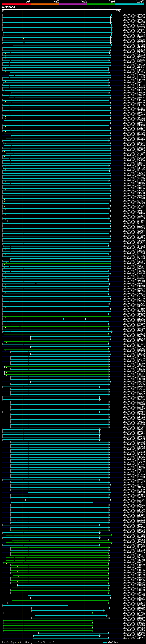Screen dimensions: 146x644
Task: Select the UniRef100_P00869 label
Action: (134, 316)
